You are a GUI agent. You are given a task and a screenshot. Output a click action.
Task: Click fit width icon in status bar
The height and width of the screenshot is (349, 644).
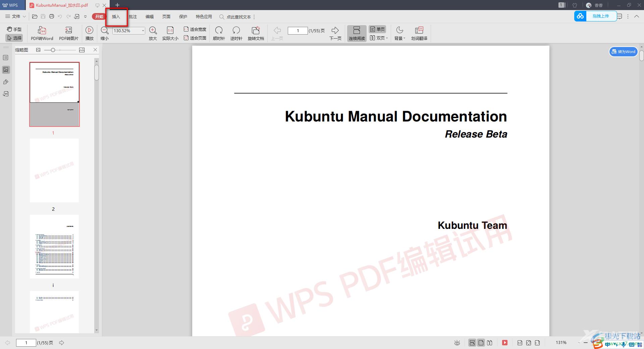(x=537, y=343)
